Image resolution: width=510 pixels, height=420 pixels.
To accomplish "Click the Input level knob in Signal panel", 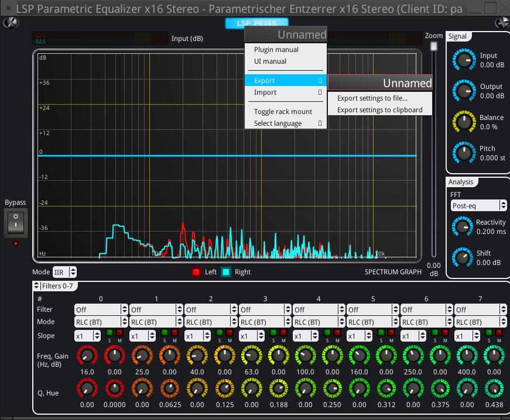I will point(464,60).
